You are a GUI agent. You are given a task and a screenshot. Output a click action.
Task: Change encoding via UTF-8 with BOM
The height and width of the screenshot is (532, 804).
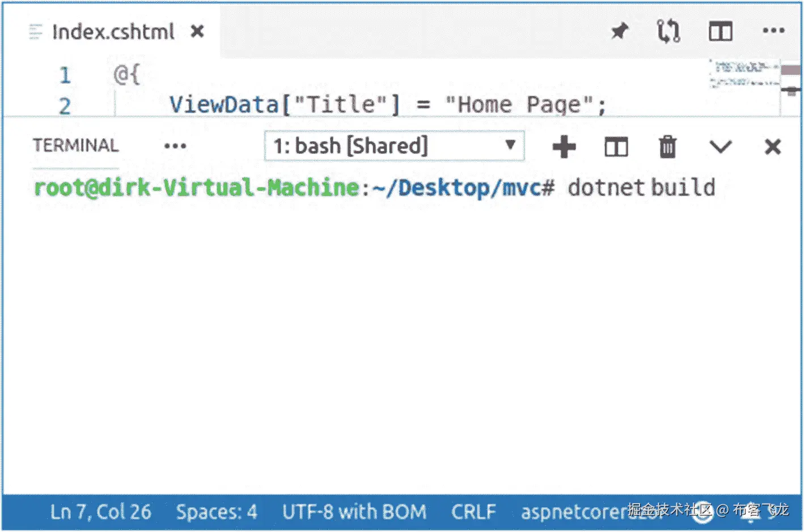coord(354,512)
